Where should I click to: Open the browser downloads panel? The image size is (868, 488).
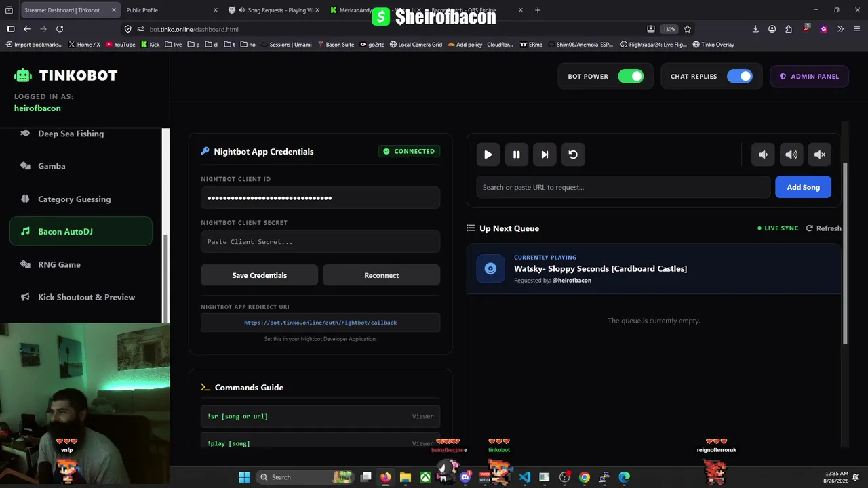point(755,29)
